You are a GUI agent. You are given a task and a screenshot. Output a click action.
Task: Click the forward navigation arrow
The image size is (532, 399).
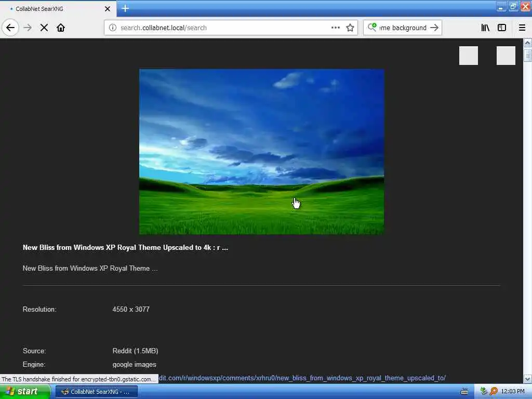(28, 28)
